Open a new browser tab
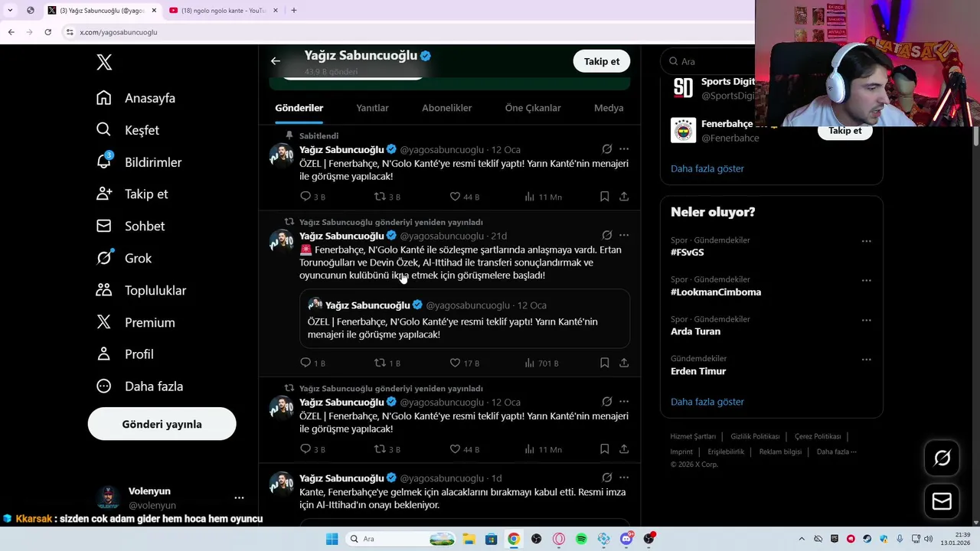980x551 pixels. point(293,10)
